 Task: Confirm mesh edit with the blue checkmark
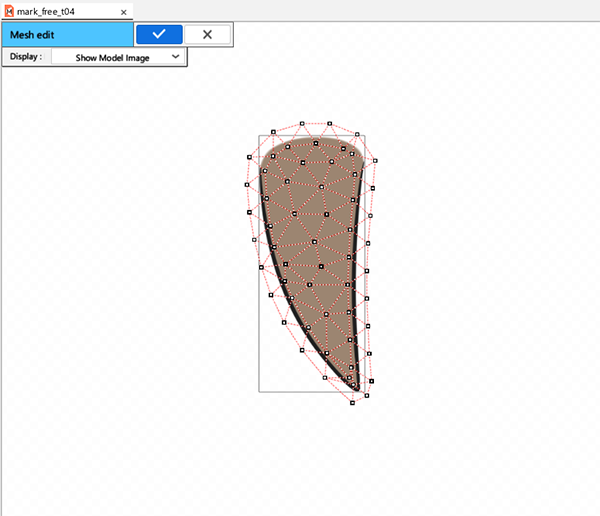click(x=158, y=34)
